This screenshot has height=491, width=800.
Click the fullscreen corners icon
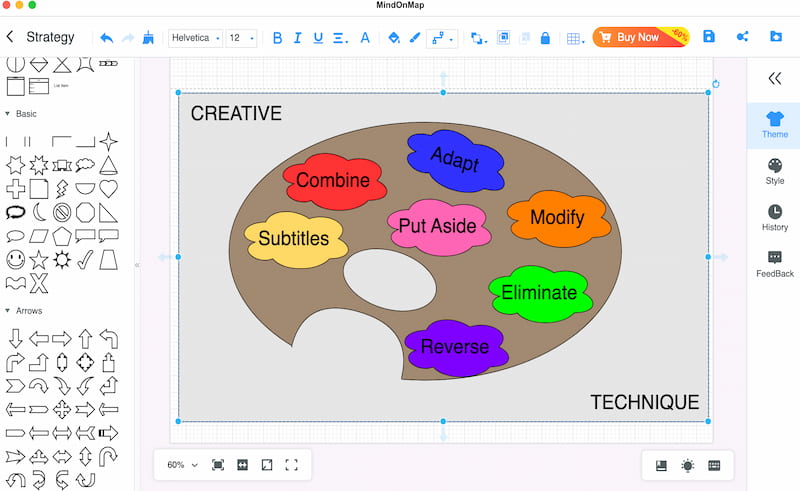pyautogui.click(x=291, y=465)
